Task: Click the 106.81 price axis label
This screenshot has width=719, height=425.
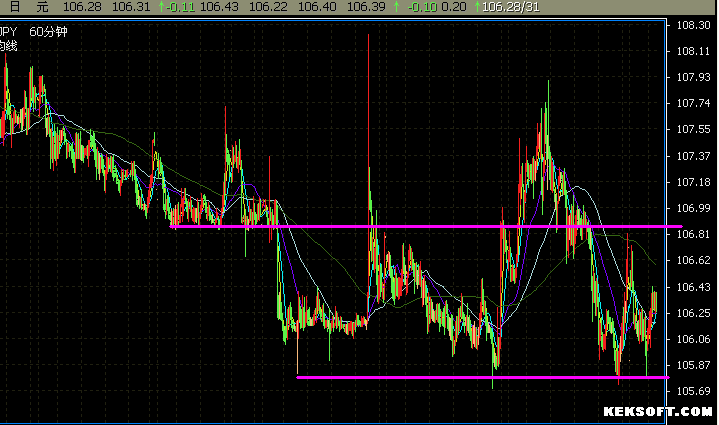Action: [x=693, y=234]
